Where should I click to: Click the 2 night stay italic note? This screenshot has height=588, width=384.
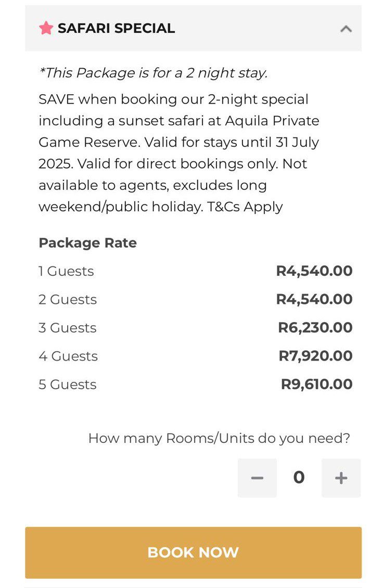[153, 73]
